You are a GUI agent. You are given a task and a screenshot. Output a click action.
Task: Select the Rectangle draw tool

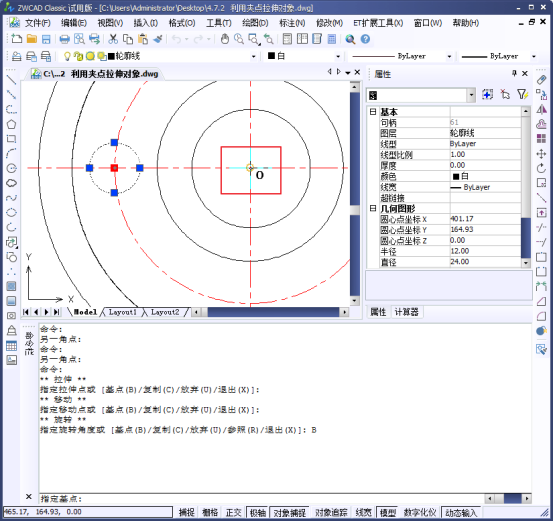(11, 139)
